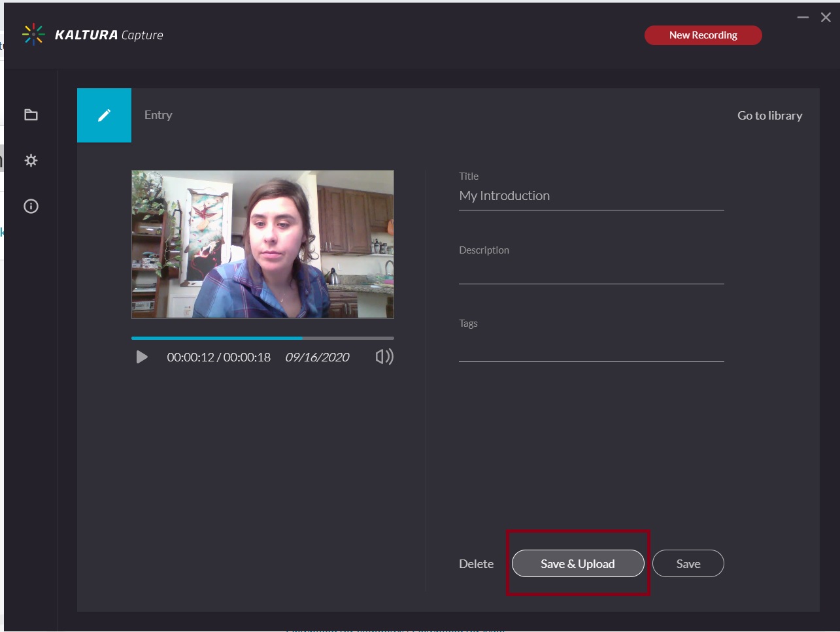Screen dimensions: 840x632
Task: Close the Kaltura Capture window
Action: point(826,18)
